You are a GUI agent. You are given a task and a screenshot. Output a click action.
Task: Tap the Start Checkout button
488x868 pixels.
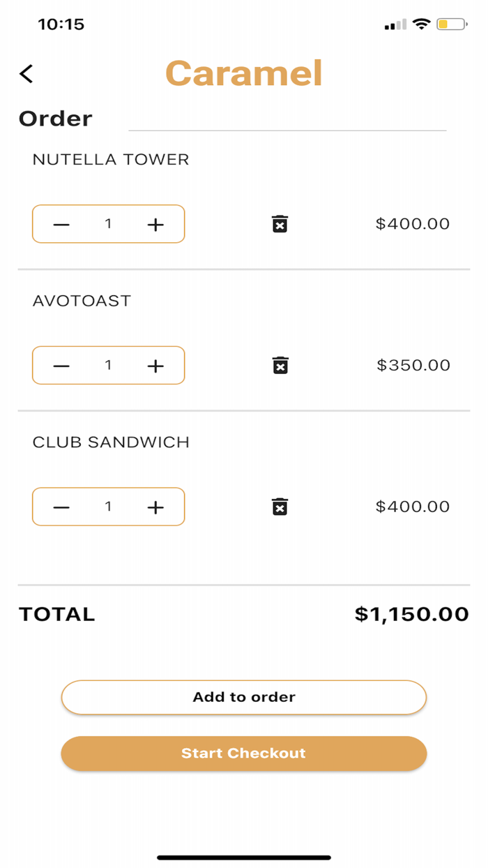coord(243,754)
